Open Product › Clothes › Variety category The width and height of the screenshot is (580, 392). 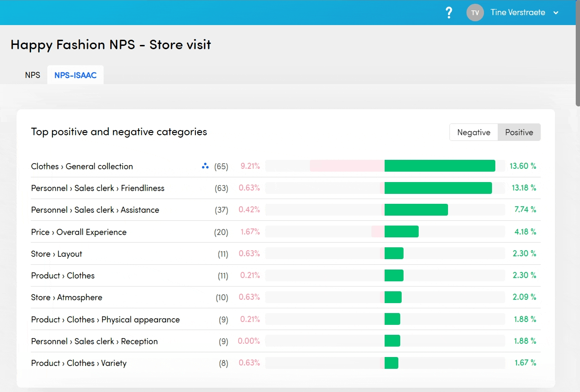(x=79, y=363)
